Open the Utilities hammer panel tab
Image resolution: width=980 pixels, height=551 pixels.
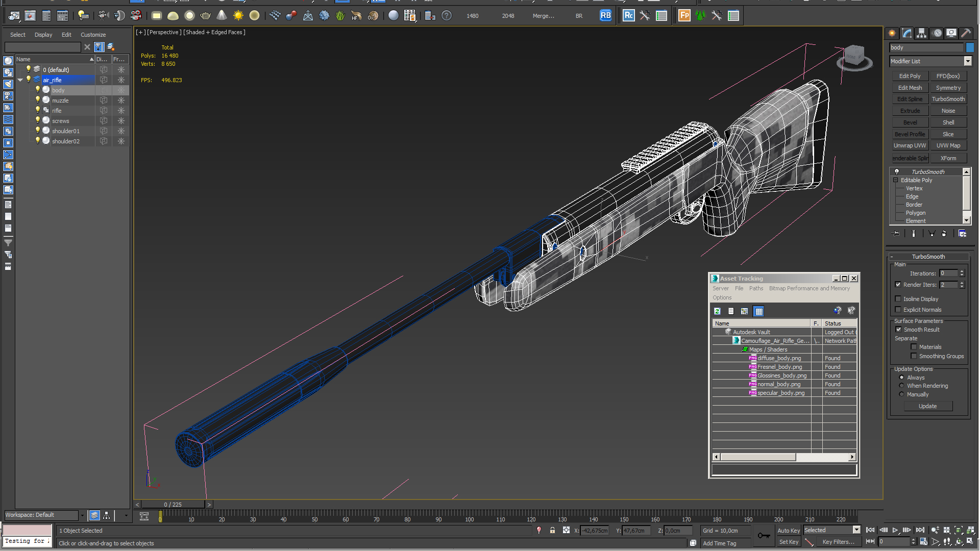click(966, 33)
